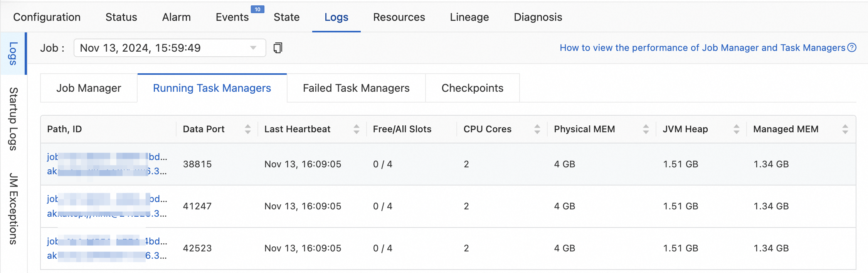Sort by CPU Cores sort icon

tap(537, 129)
